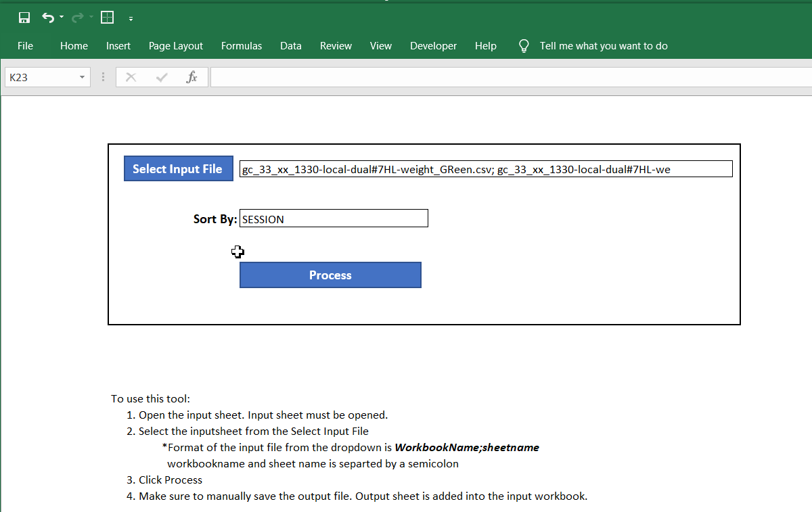Switch to the Developer ribbon tab
812x512 pixels.
(x=433, y=46)
